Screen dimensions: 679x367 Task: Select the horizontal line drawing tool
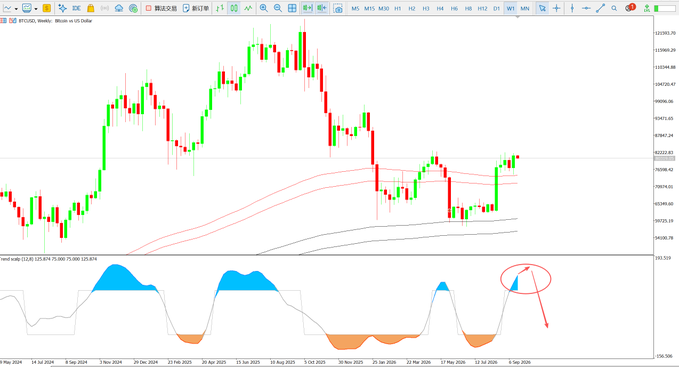click(x=586, y=8)
